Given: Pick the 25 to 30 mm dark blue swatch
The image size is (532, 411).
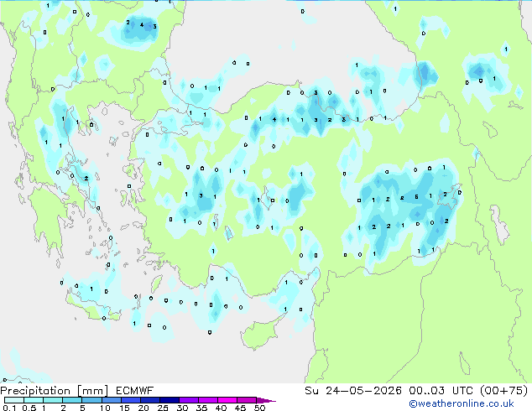Looking at the screenshot, I should [x=169, y=400].
